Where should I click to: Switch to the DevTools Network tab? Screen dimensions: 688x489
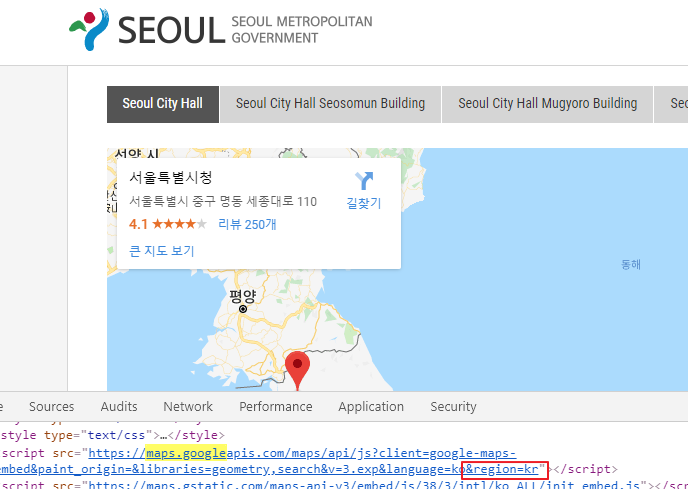(x=188, y=406)
